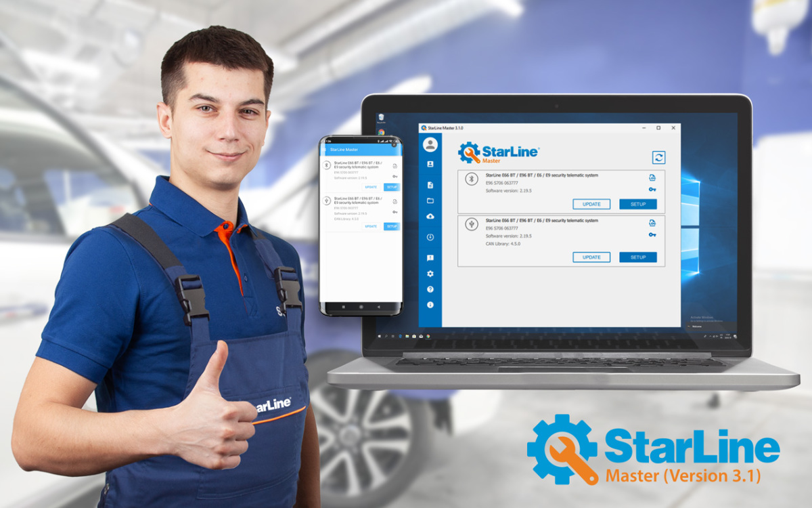Open the log file icon in laptop USB card

[652, 223]
